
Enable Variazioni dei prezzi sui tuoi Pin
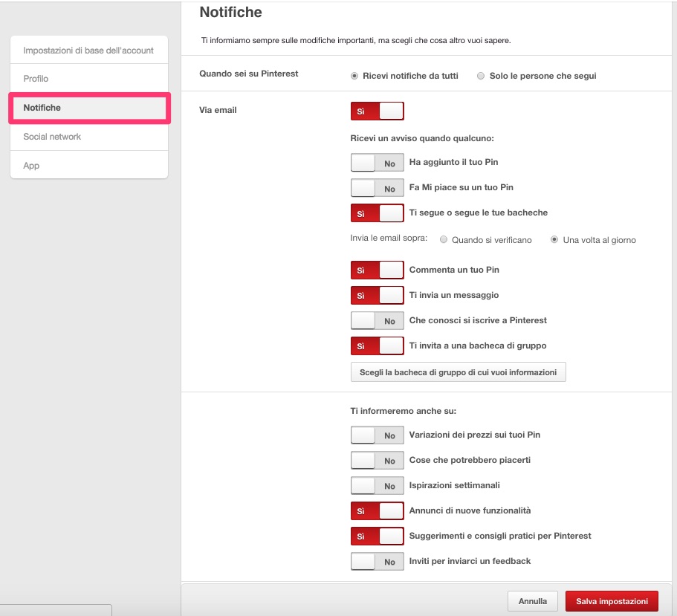point(377,435)
